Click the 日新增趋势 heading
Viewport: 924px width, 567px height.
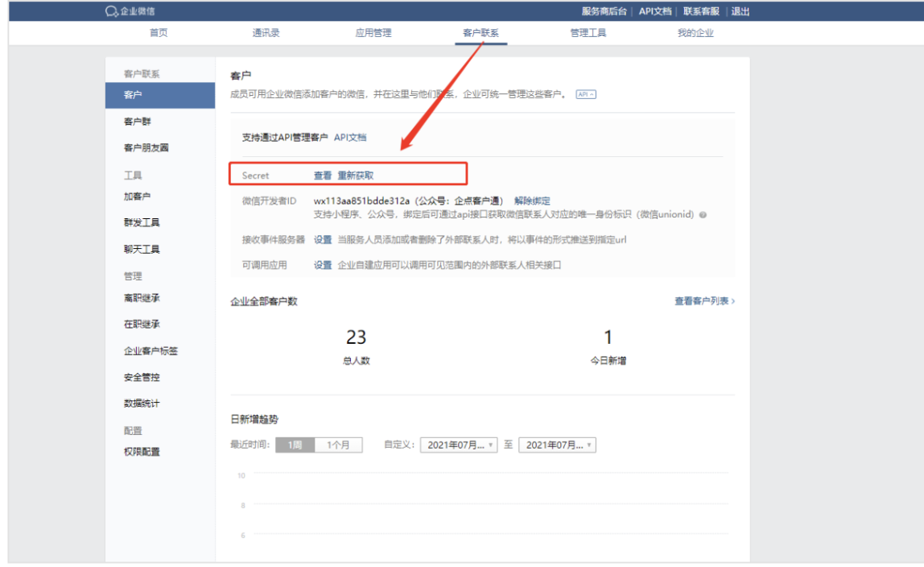point(254,420)
